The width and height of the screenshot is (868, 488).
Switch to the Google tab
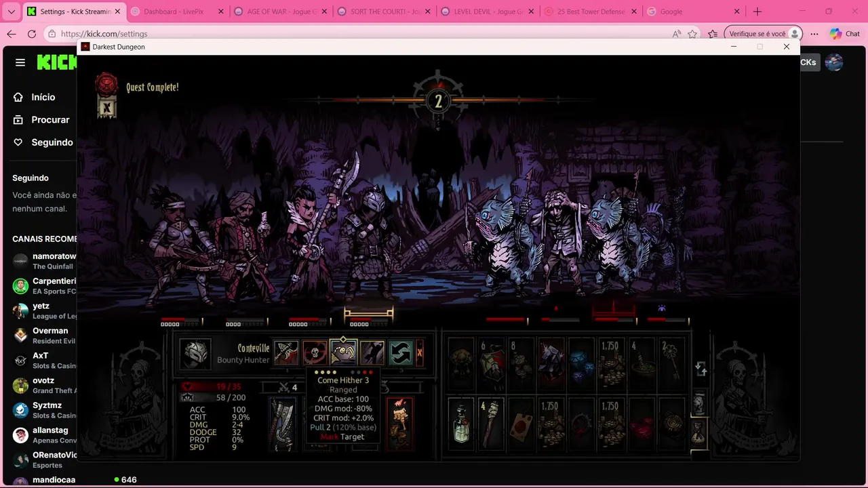pos(694,12)
